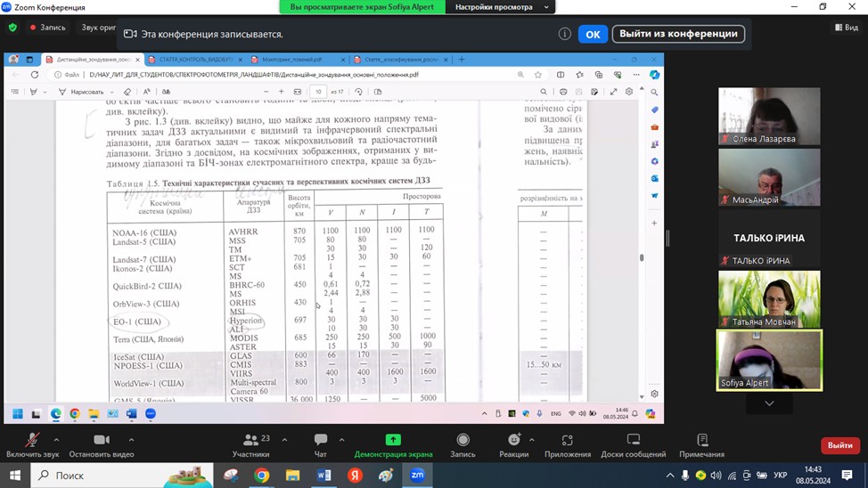Screen dimensions: 868x488
Task: Open notification center icon on host taskbar
Action: click(x=847, y=476)
